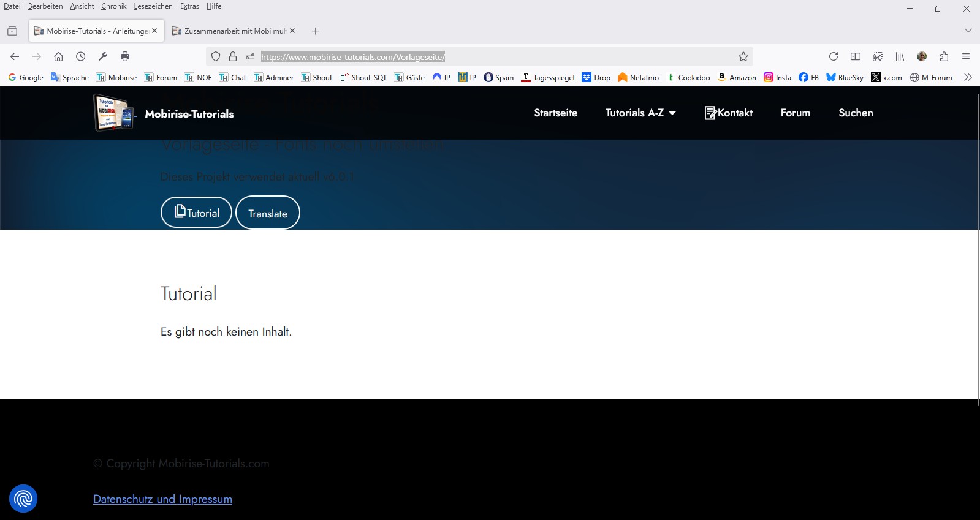
Task: Open the profile avatar menu
Action: click(x=922, y=56)
